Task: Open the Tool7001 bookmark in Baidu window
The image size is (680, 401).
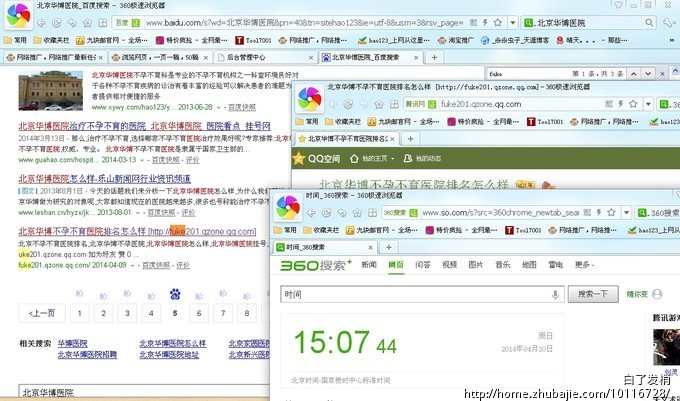Action: [x=253, y=40]
